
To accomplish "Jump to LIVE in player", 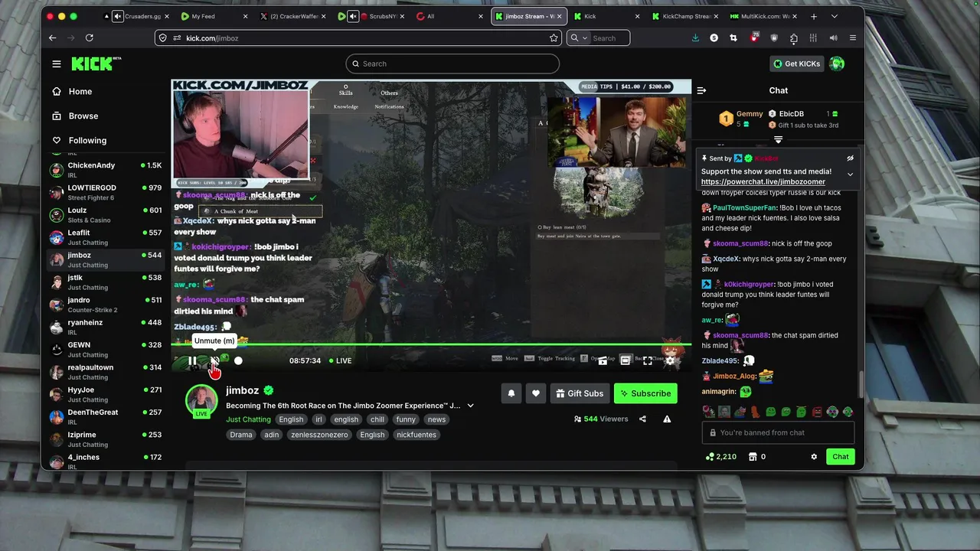I will tap(341, 360).
